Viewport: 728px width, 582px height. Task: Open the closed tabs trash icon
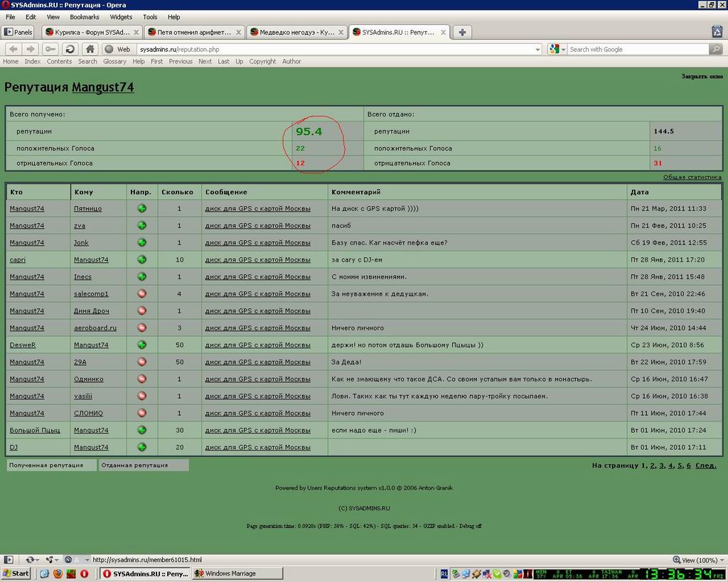pyautogui.click(x=717, y=31)
